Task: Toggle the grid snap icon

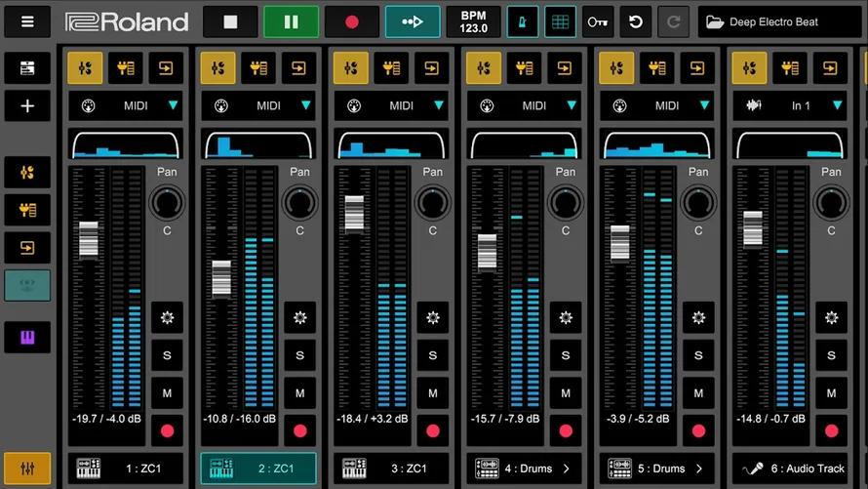Action: click(x=560, y=21)
